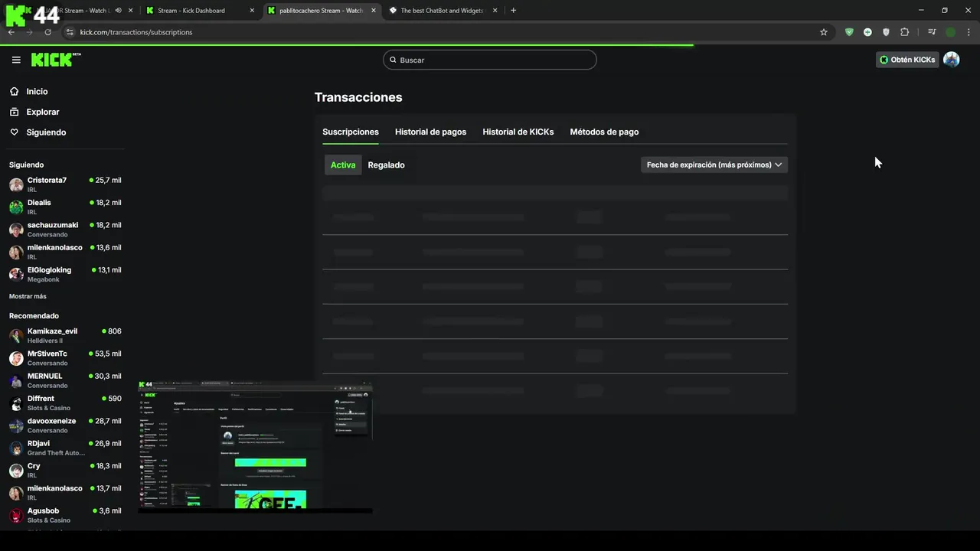
Task: Open the sachauzumaki channel entry
Action: [65, 229]
